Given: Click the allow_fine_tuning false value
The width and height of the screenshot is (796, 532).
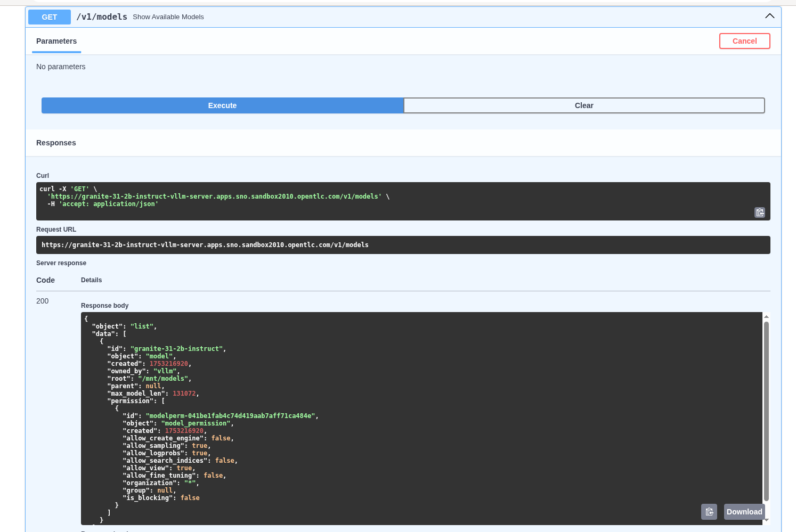Looking at the screenshot, I should pos(213,476).
